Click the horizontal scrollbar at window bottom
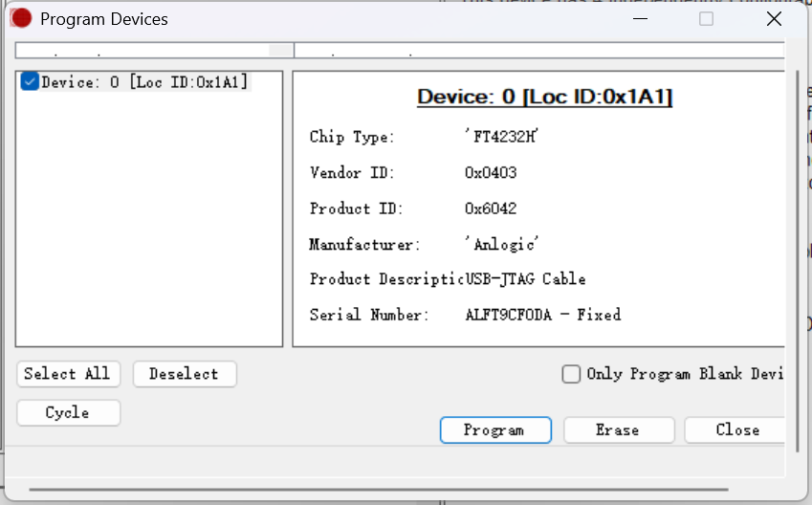This screenshot has height=505, width=812. [379, 489]
